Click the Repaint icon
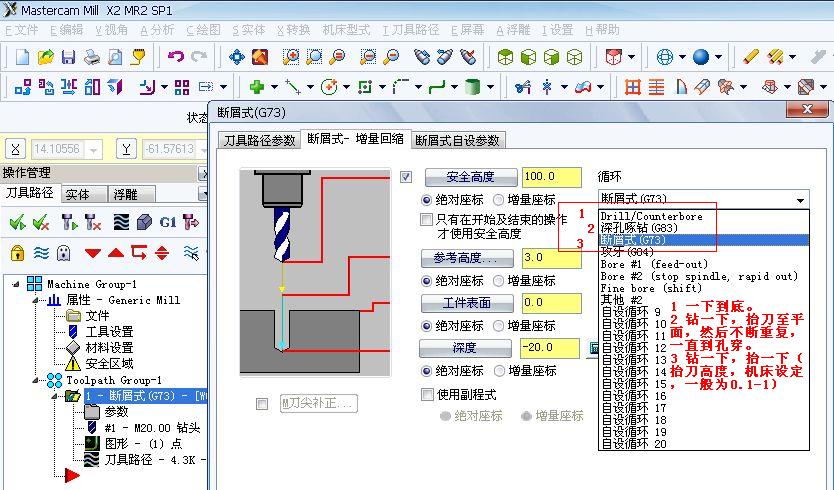This screenshot has height=490, width=834. click(260, 57)
